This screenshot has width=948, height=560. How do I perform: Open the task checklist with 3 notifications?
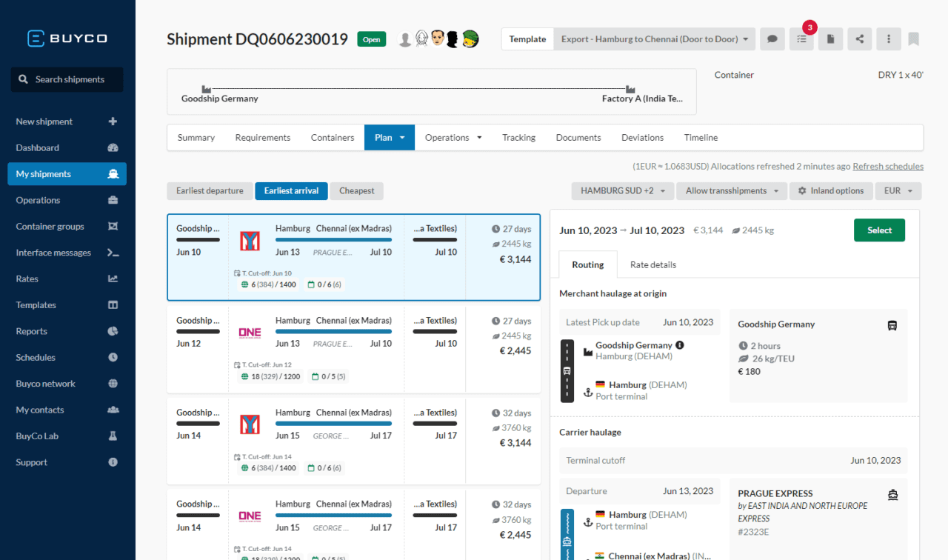pos(801,39)
